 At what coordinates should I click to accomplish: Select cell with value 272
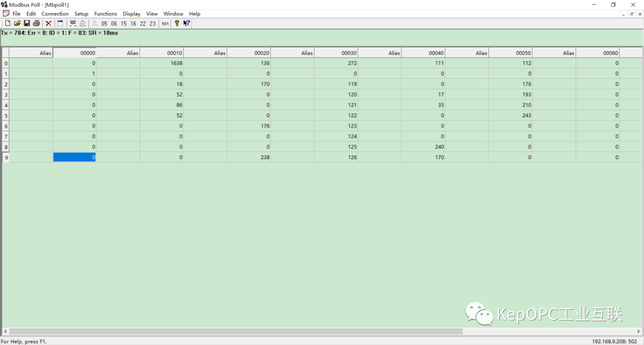336,63
